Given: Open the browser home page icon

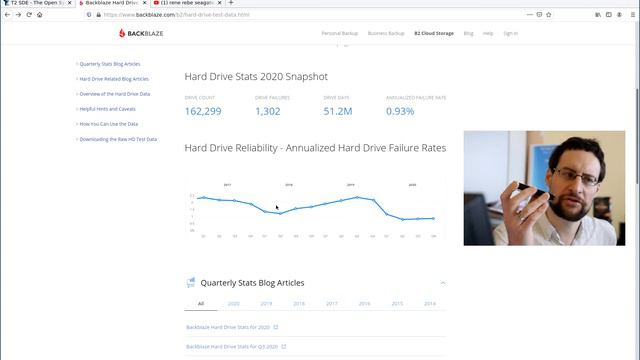Looking at the screenshot, I should (x=40, y=15).
